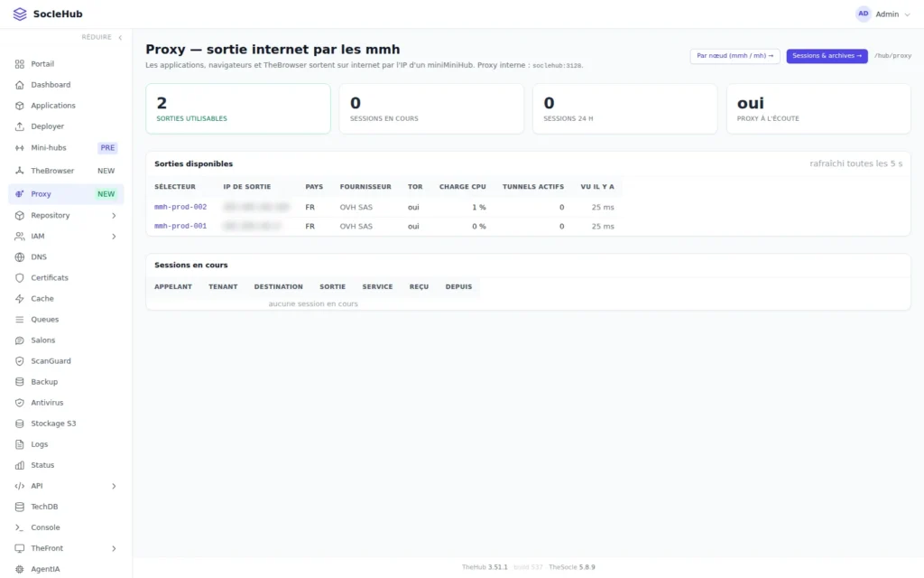Image resolution: width=924 pixels, height=578 pixels.
Task: Select the Certificats shield icon
Action: pyautogui.click(x=20, y=278)
